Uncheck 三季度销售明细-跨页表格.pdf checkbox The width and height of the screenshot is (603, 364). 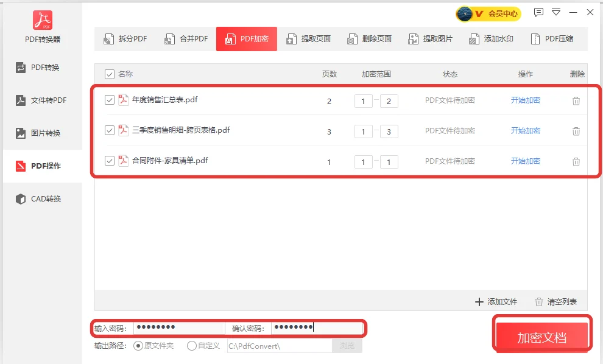pyautogui.click(x=110, y=130)
